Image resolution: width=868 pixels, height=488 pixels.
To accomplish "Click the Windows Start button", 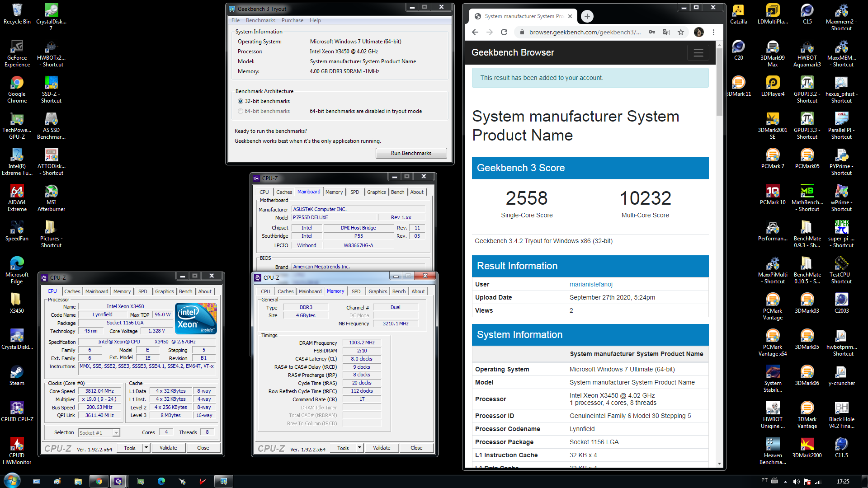I will pos(12,481).
